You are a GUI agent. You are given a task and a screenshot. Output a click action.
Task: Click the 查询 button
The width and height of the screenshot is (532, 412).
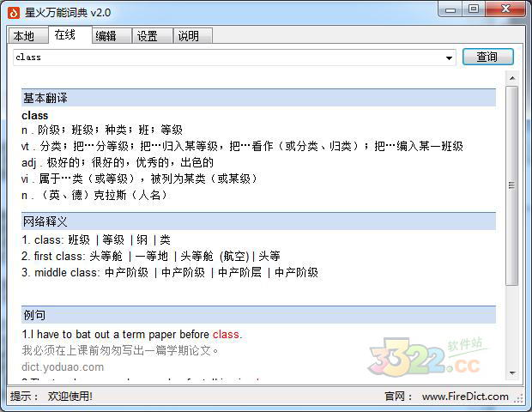click(x=488, y=57)
